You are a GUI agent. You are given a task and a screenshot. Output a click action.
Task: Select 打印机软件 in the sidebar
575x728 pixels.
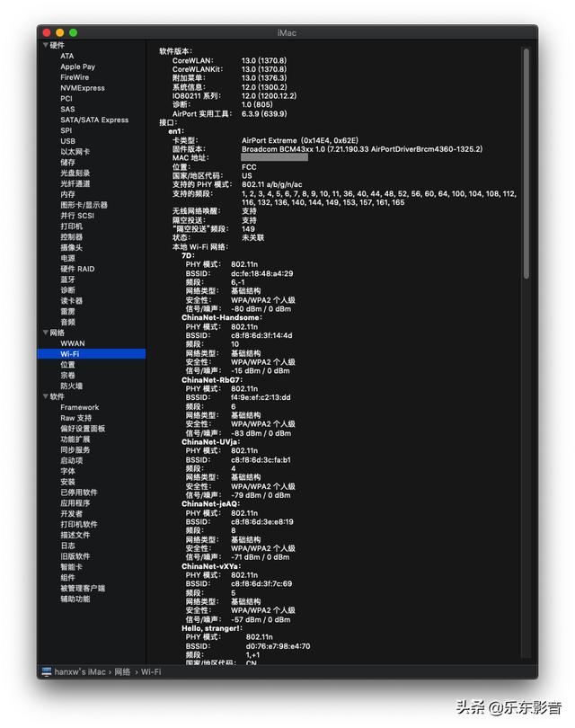tap(79, 525)
